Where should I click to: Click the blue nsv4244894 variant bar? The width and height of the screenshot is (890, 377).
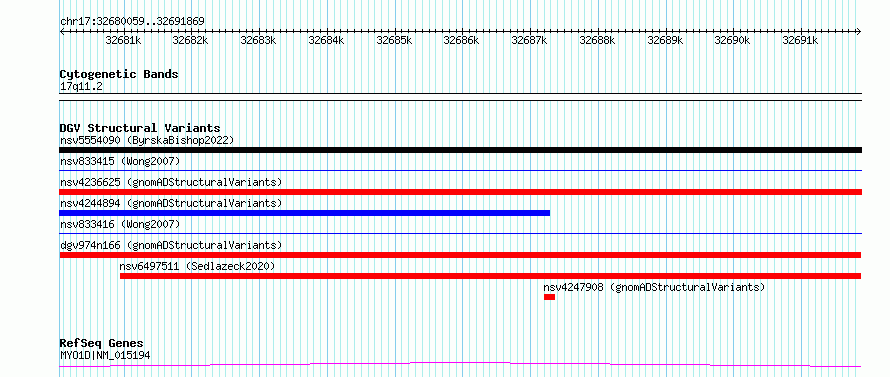pos(305,213)
